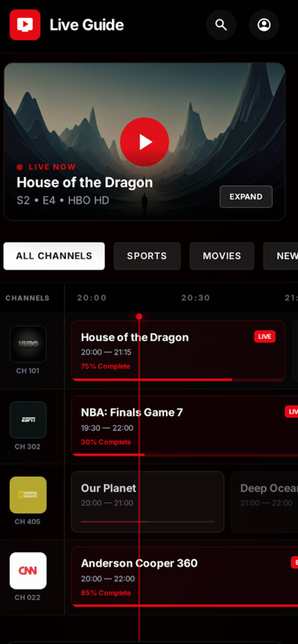Open House of the Dragon program card

click(x=178, y=351)
